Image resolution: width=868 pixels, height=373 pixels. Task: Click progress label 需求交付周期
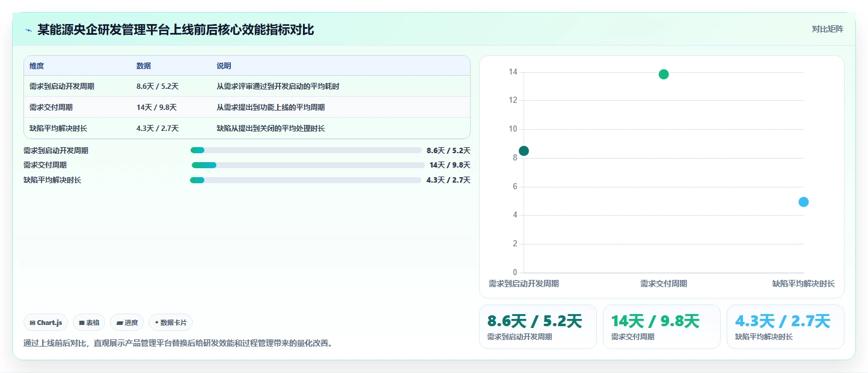pos(45,165)
